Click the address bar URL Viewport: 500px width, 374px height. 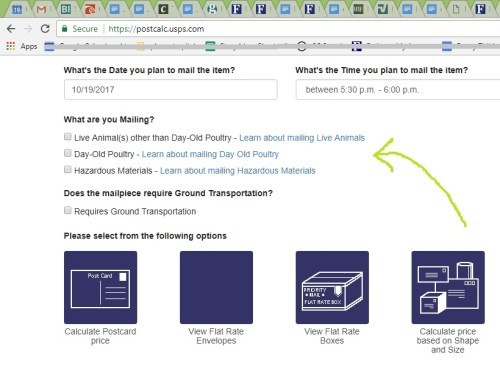click(156, 29)
